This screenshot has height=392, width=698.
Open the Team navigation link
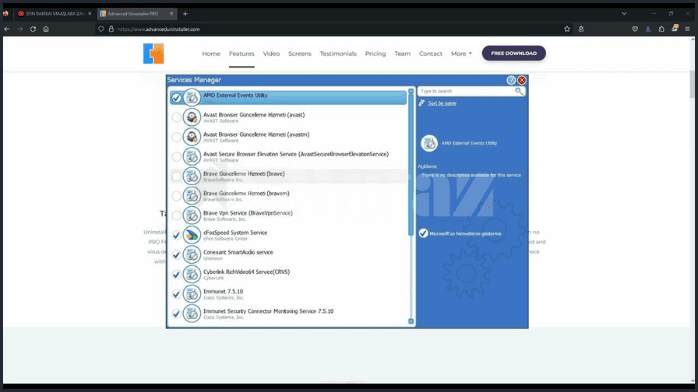(x=402, y=53)
